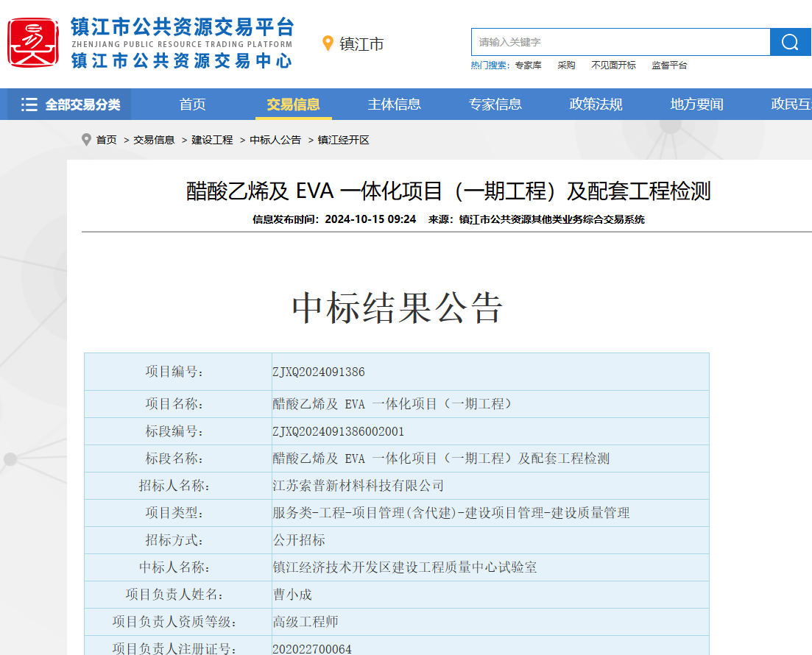Open the 监督平台 hot search link
Image resolution: width=812 pixels, height=655 pixels.
669,65
